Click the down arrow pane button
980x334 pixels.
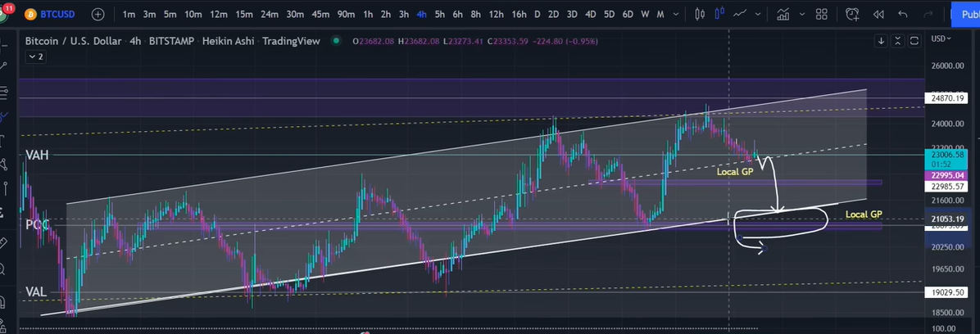881,41
